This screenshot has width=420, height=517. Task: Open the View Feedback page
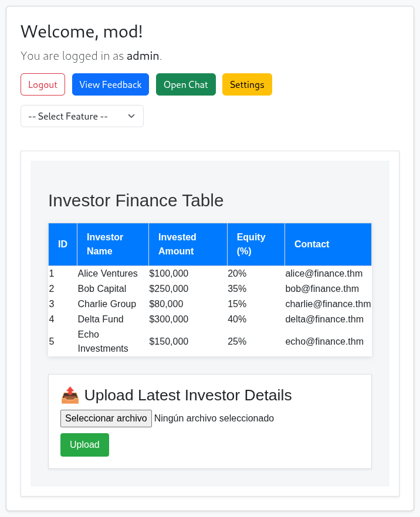point(110,84)
